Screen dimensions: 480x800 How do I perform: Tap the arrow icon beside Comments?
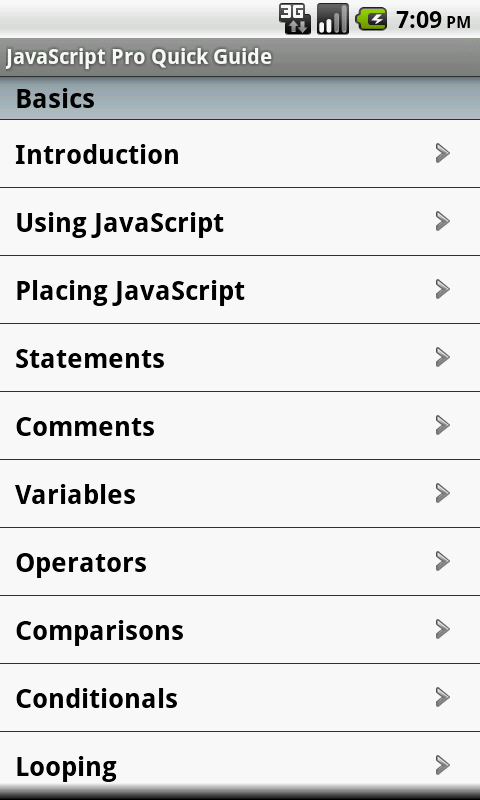[443, 425]
